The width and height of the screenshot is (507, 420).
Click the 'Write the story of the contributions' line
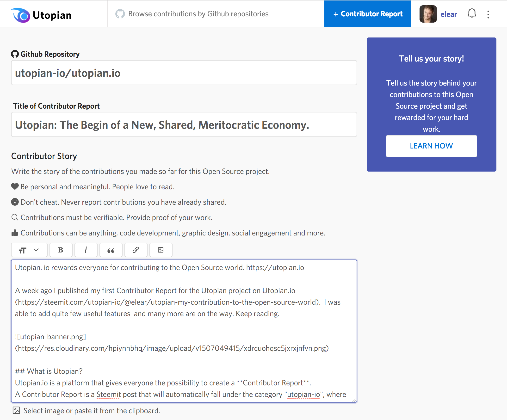[140, 171]
